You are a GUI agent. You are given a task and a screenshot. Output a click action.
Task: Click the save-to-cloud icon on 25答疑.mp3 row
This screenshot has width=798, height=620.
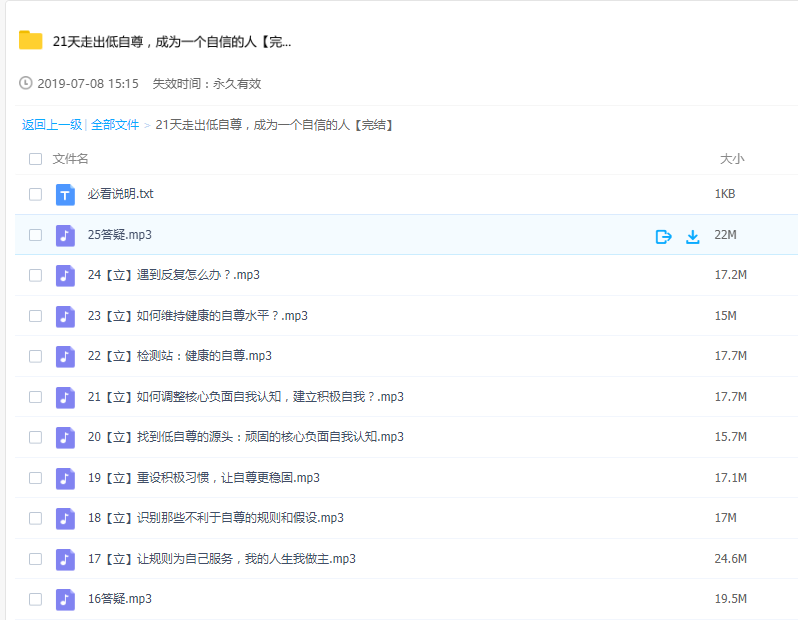tap(664, 237)
